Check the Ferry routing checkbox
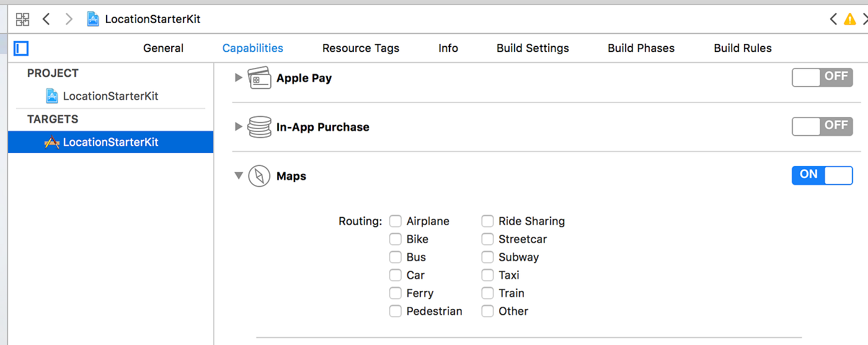The height and width of the screenshot is (345, 868). coord(396,293)
